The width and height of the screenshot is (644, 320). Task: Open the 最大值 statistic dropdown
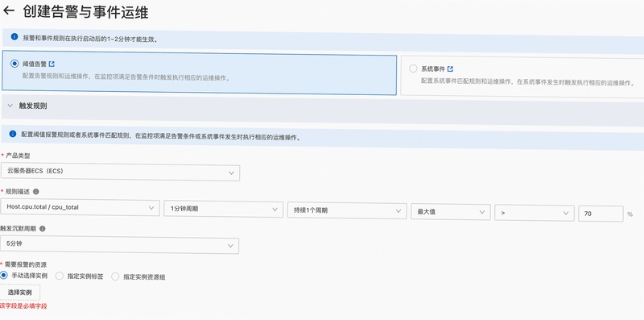451,212
